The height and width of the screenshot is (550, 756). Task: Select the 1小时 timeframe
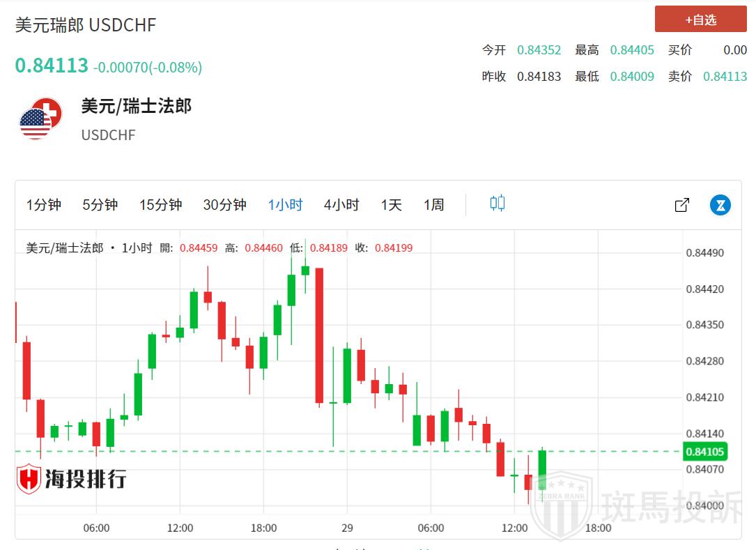pos(285,205)
